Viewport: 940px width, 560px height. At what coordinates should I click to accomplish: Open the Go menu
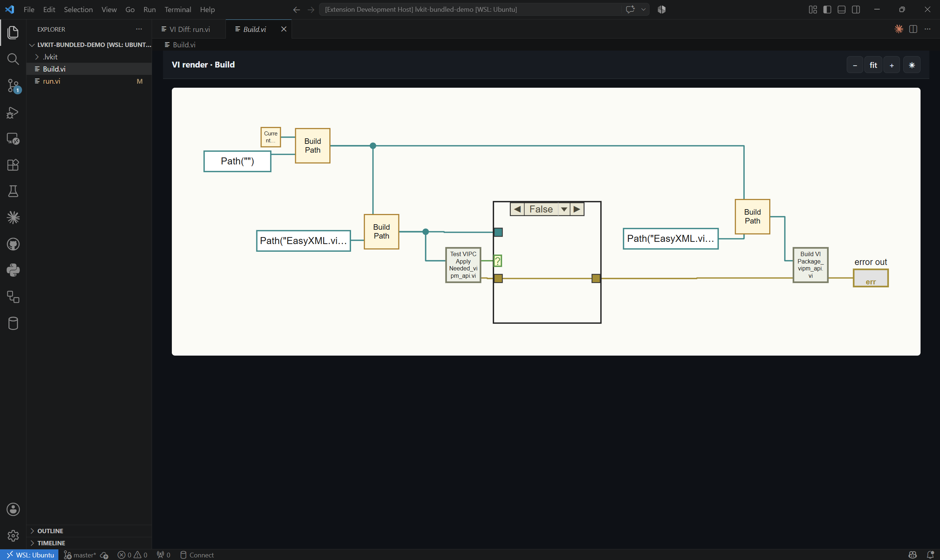pos(130,10)
